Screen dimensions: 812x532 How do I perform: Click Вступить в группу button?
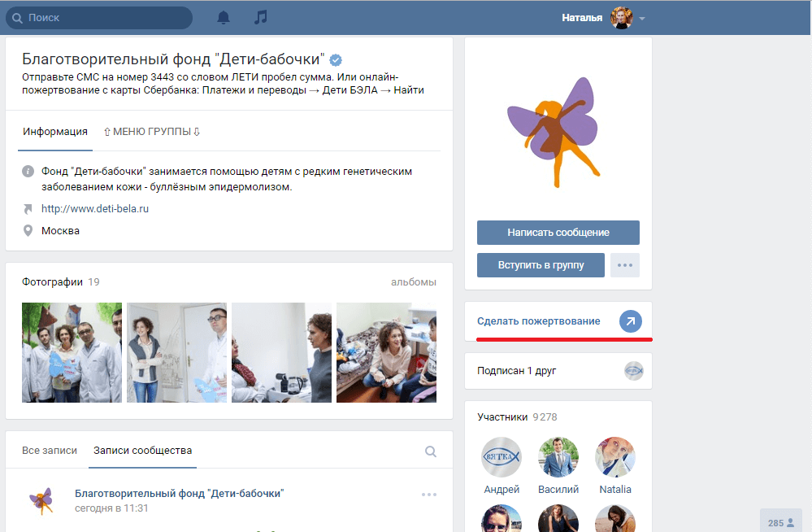(x=541, y=265)
